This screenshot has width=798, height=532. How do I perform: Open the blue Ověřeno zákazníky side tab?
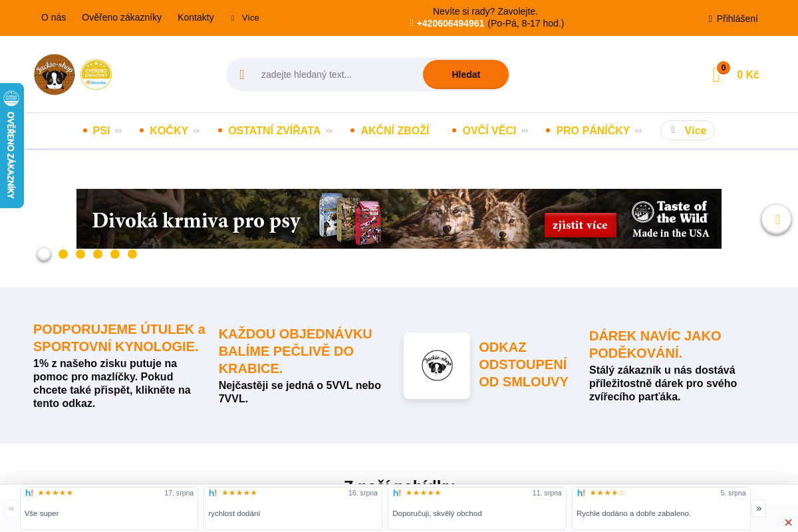pyautogui.click(x=11, y=146)
